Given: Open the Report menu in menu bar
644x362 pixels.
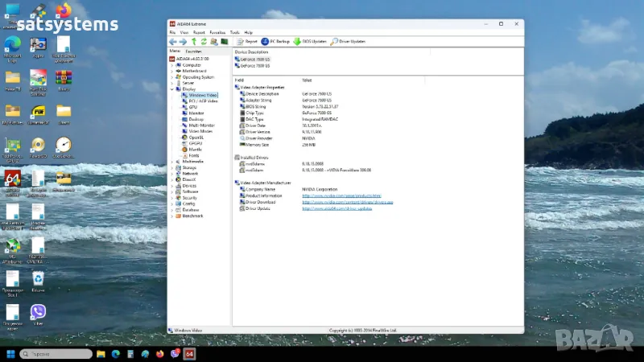Looking at the screenshot, I should pos(199,32).
